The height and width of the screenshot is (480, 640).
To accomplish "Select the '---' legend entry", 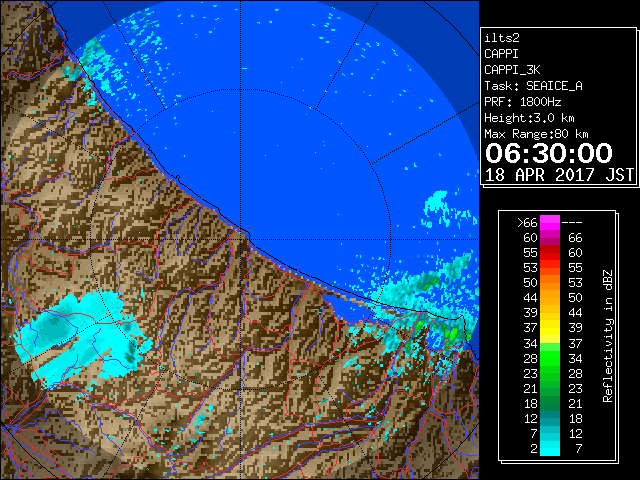I will tap(572, 223).
